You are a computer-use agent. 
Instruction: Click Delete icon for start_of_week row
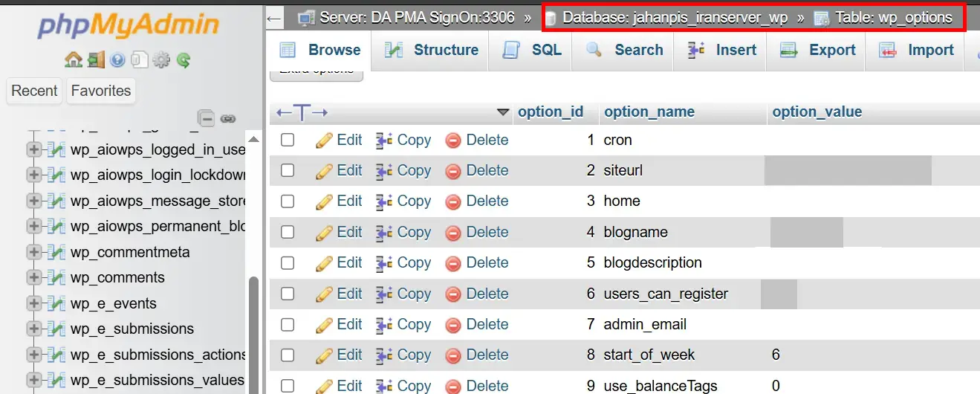pos(453,355)
